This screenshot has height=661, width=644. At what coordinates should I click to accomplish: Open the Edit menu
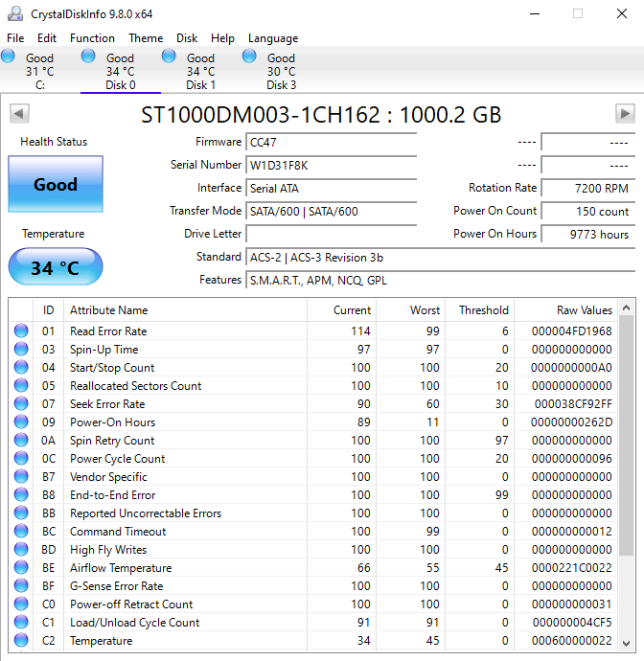[47, 38]
